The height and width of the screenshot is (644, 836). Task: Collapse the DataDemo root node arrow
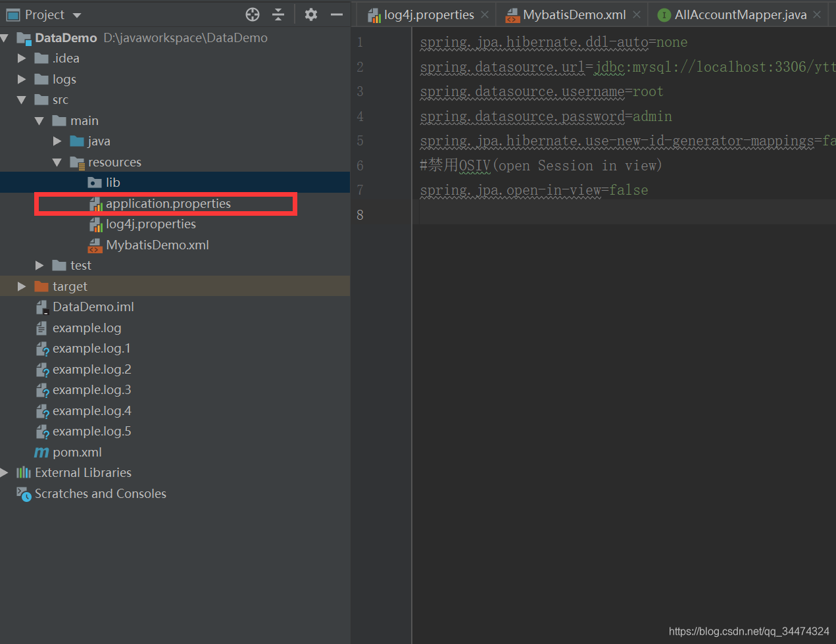click(5, 38)
